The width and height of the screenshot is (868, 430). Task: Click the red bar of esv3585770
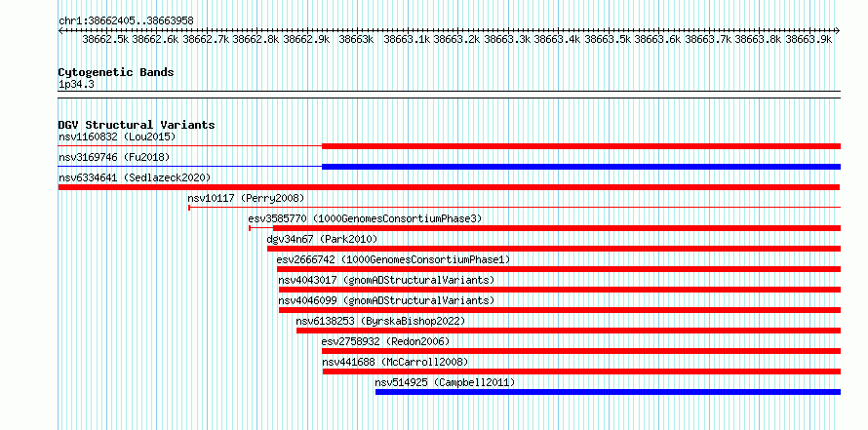pos(557,228)
